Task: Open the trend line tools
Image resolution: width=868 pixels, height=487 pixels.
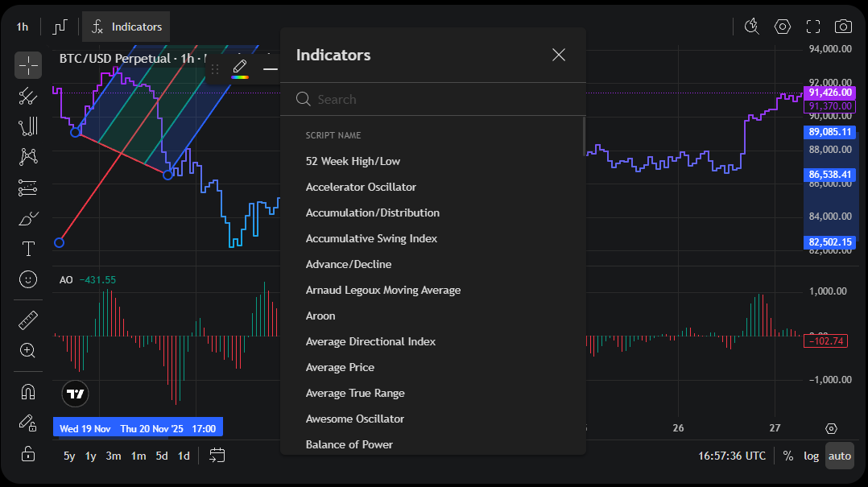Action: (x=28, y=96)
